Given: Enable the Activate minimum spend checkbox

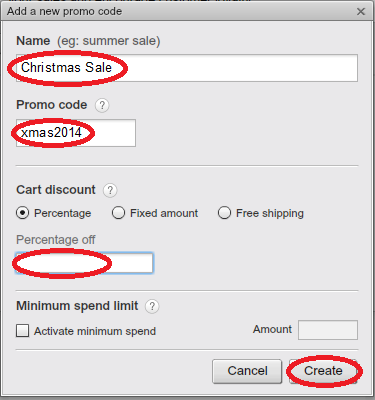Looking at the screenshot, I should coord(22,331).
